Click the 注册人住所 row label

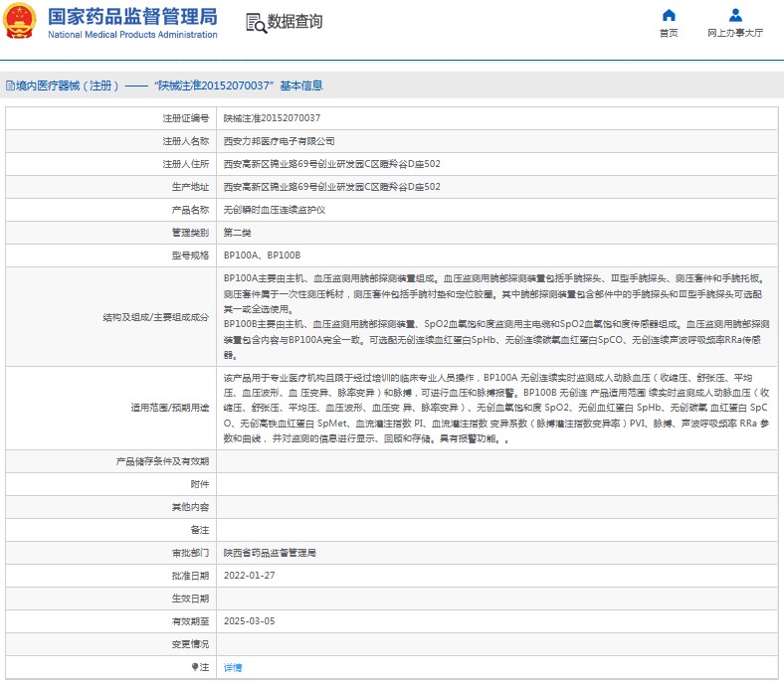click(185, 164)
